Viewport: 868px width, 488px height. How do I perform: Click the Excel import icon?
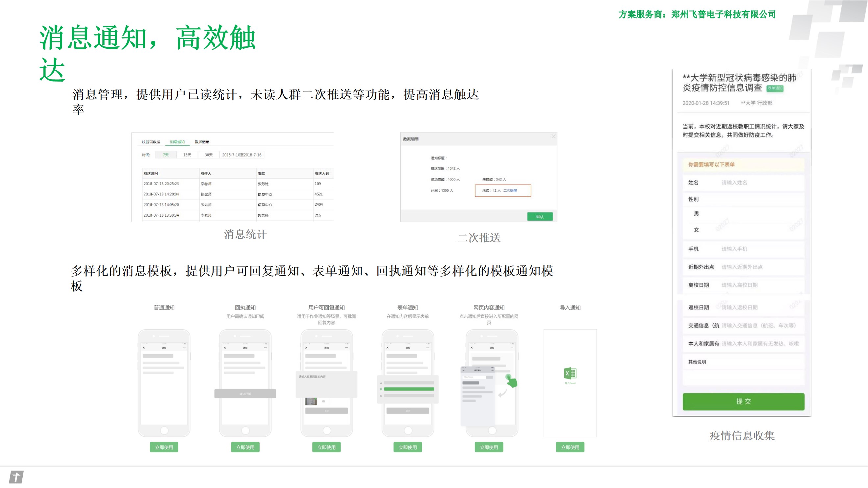570,373
